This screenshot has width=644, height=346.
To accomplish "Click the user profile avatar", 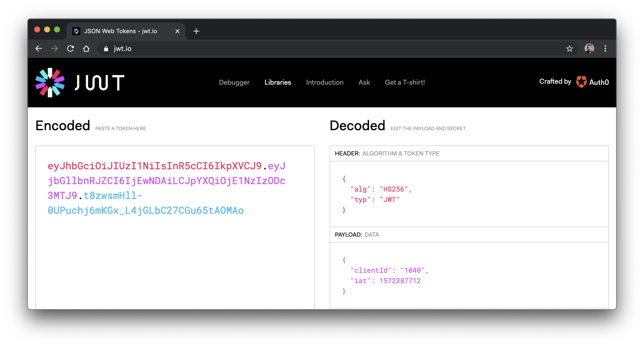I will pyautogui.click(x=589, y=49).
